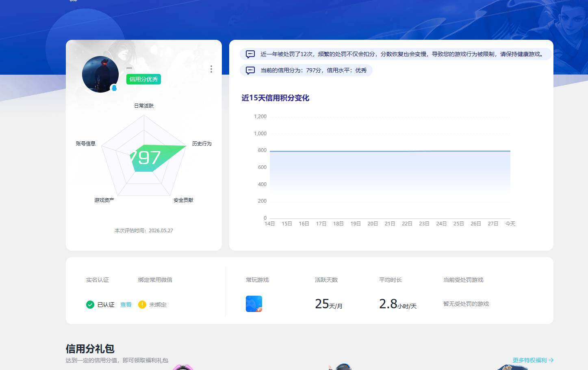
Task: Click the 未绑定 WeChat binding status
Action: click(x=158, y=305)
